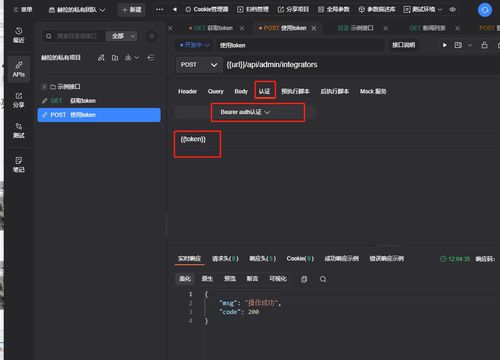
Task: Click the search icon in the response toolbar
Action: click(323, 279)
